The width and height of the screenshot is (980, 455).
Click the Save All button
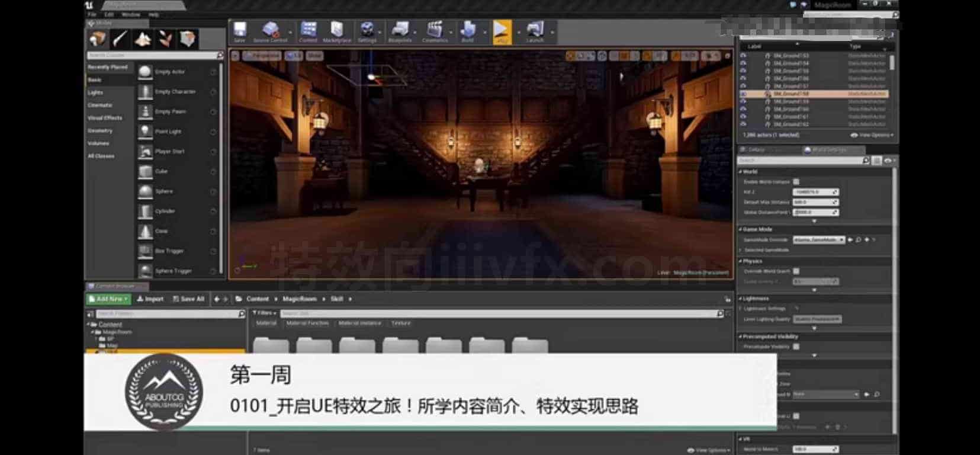point(188,299)
